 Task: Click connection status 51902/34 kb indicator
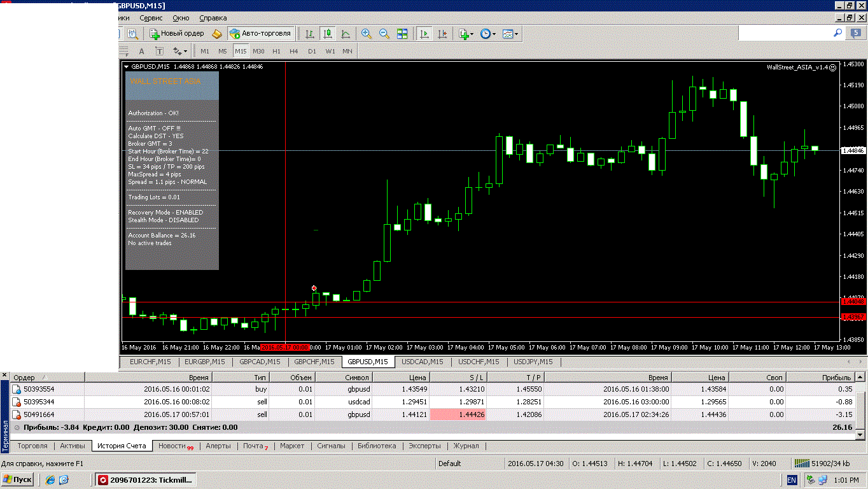click(x=822, y=464)
